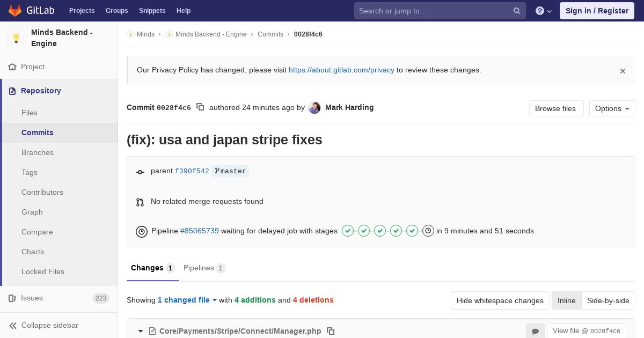The image size is (644, 338).
Task: Click the master branch label
Action: tap(230, 171)
